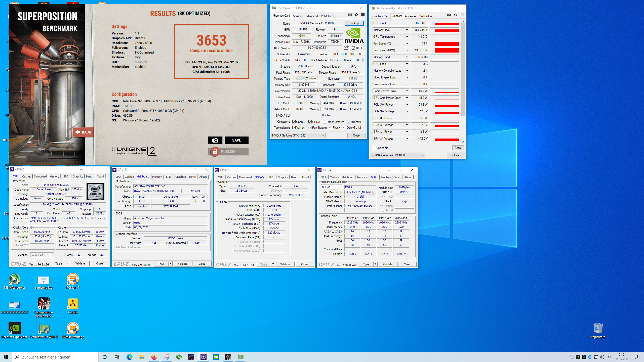644x362 pixels.
Task: Expand the Board Power Draw sensor dropdown
Action: pos(407,91)
